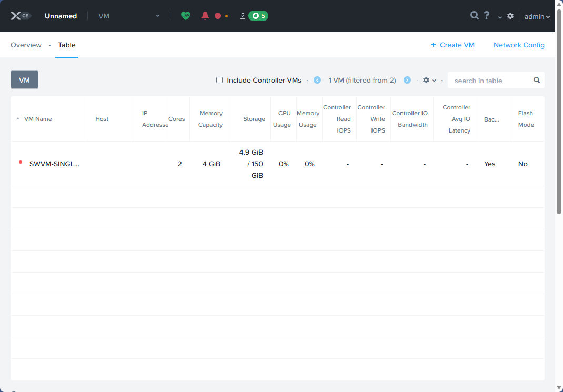Open the help question mark icon
This screenshot has width=563, height=392.
coord(487,15)
